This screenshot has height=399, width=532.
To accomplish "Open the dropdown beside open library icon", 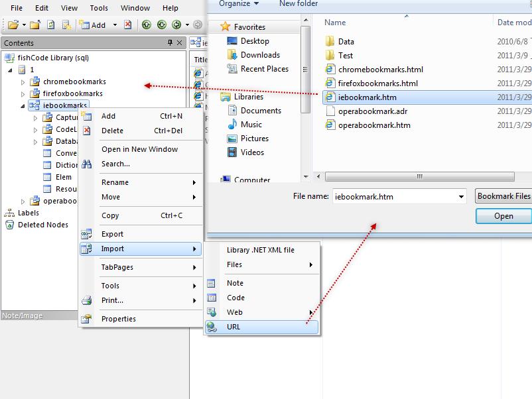I will coord(24,25).
